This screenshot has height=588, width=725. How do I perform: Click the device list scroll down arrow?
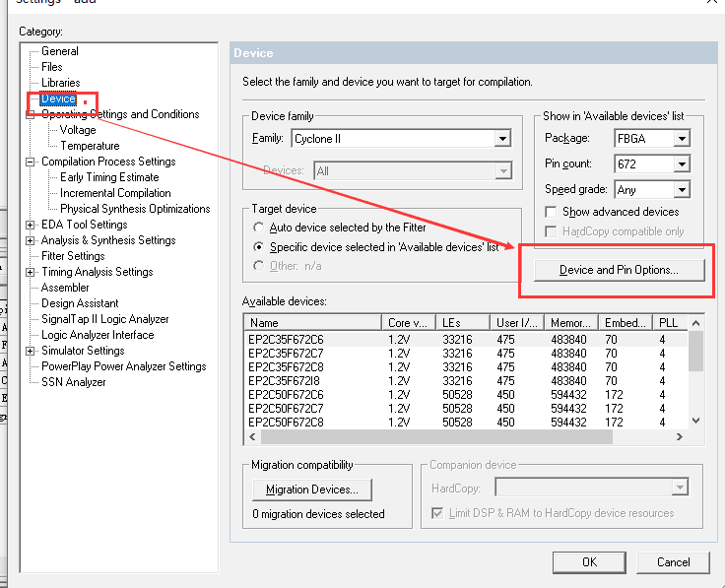695,421
